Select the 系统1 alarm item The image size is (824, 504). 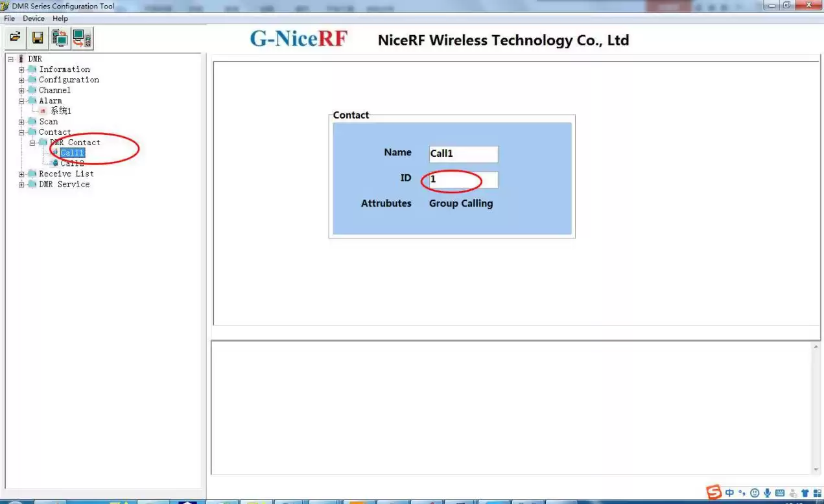point(61,111)
